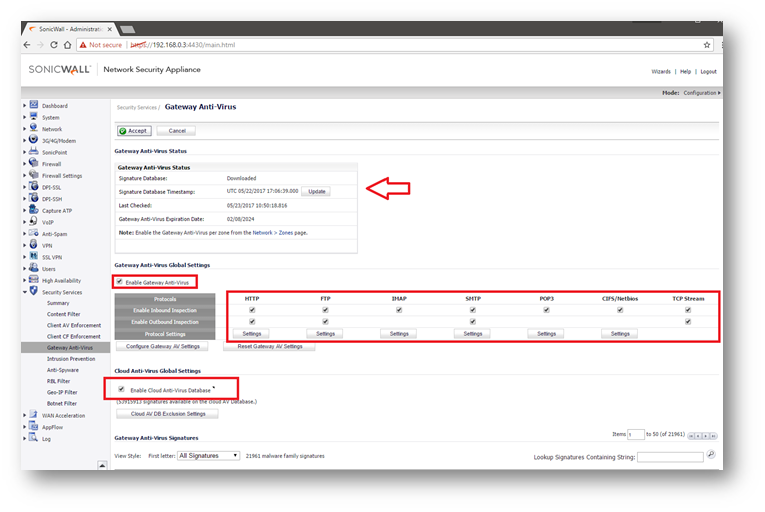Reload the page in browser
Image resolution: width=765 pixels, height=512 pixels.
54,45
